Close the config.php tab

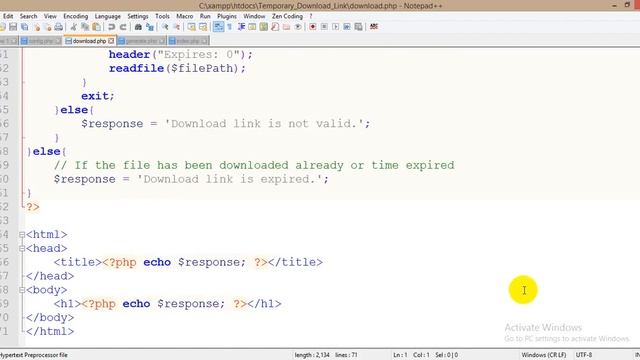(x=58, y=41)
